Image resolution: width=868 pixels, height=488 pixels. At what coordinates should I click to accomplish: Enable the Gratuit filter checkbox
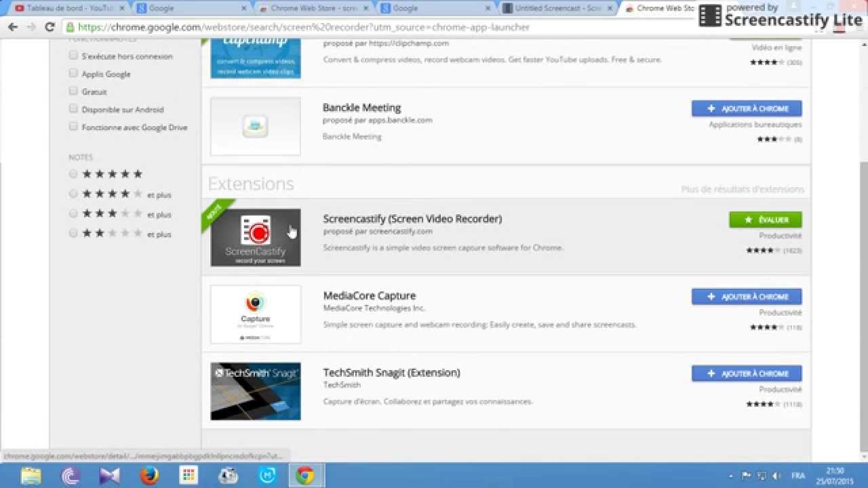[x=73, y=91]
